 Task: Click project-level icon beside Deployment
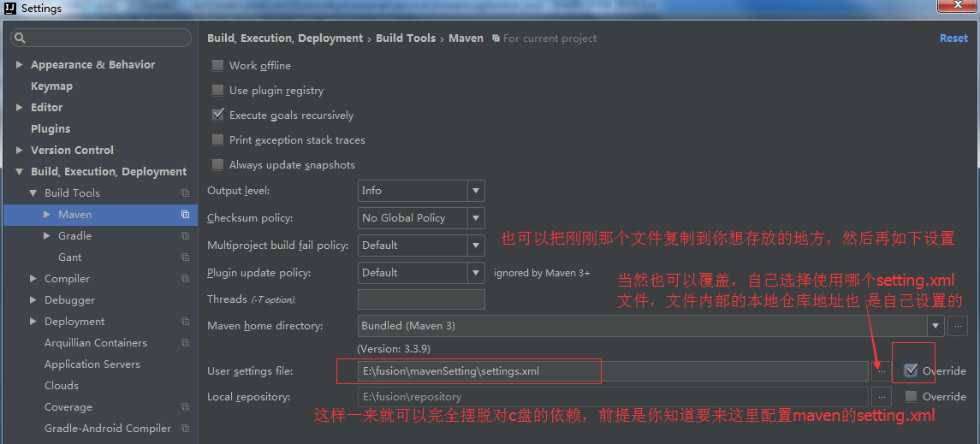click(x=185, y=322)
